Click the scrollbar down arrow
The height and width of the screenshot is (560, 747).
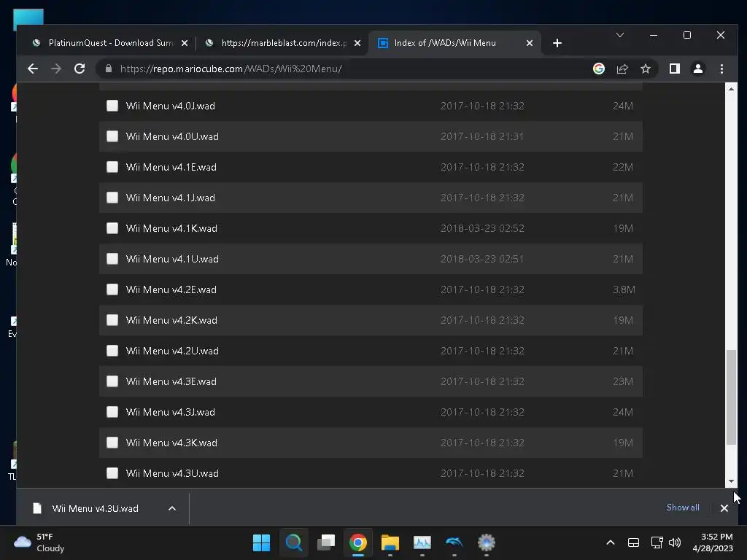click(731, 481)
